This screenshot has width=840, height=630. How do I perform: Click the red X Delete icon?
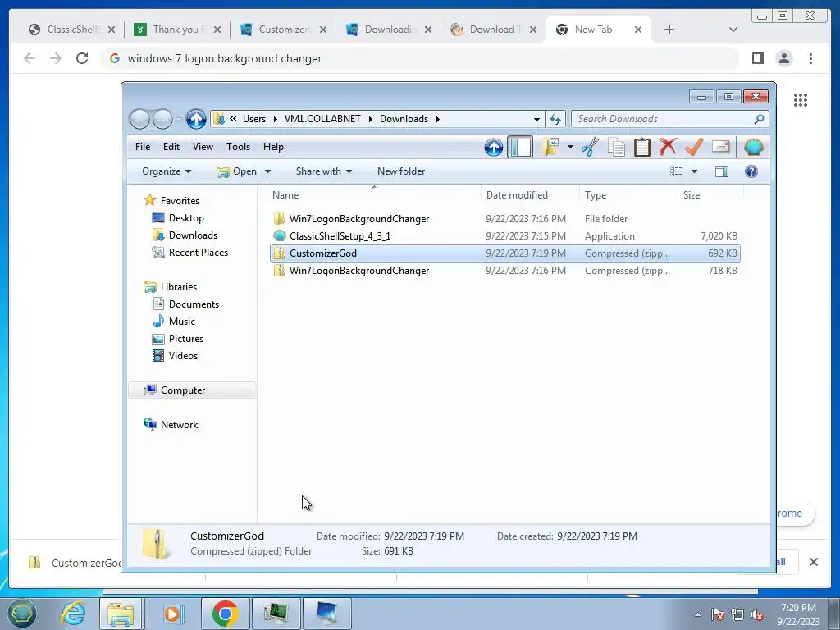point(668,147)
